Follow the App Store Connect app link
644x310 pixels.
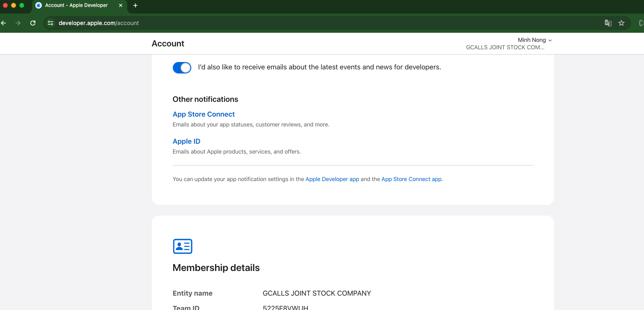411,179
